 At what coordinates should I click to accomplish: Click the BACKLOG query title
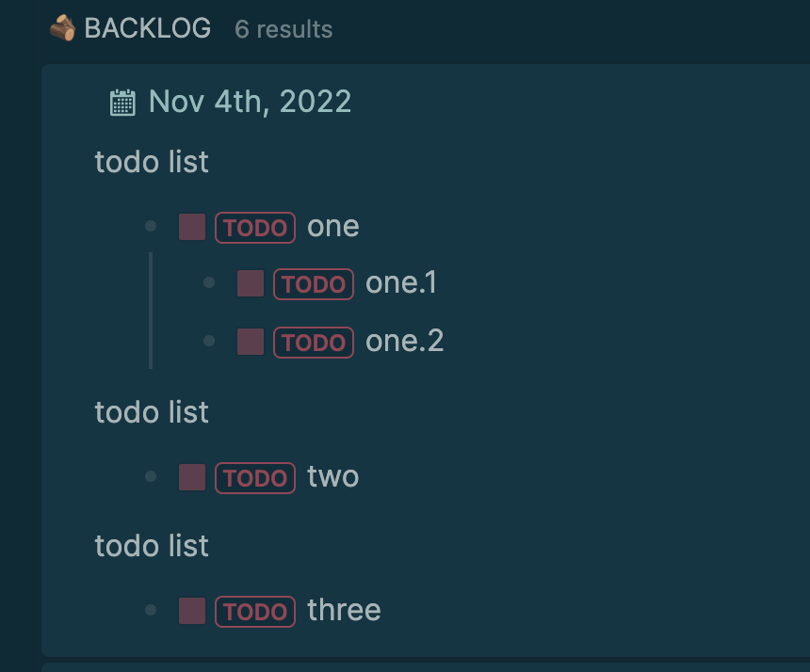[148, 28]
